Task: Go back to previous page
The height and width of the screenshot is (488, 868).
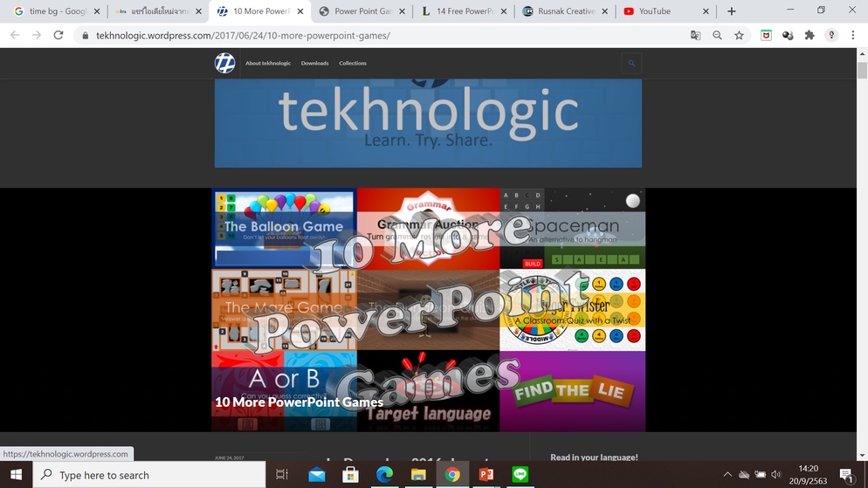Action: (x=15, y=36)
